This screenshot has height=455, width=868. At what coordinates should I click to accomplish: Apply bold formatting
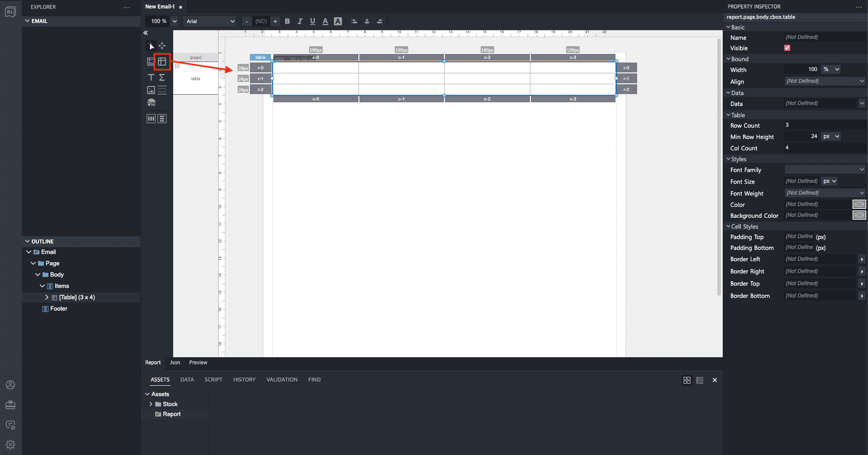[287, 21]
